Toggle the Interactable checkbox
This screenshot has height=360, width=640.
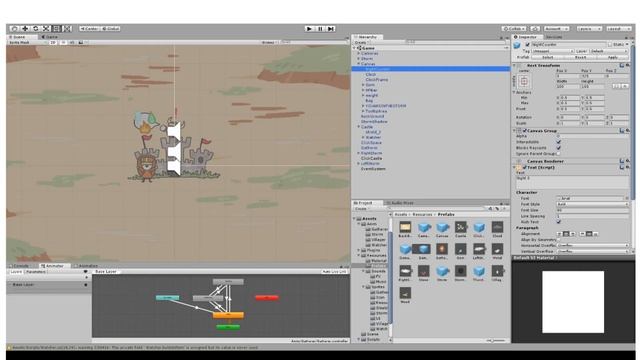click(x=559, y=142)
